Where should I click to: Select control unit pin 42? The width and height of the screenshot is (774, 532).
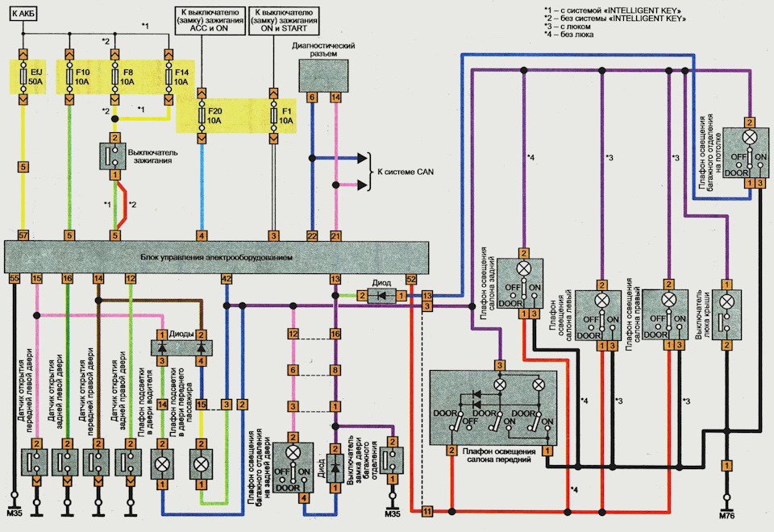coord(226,278)
